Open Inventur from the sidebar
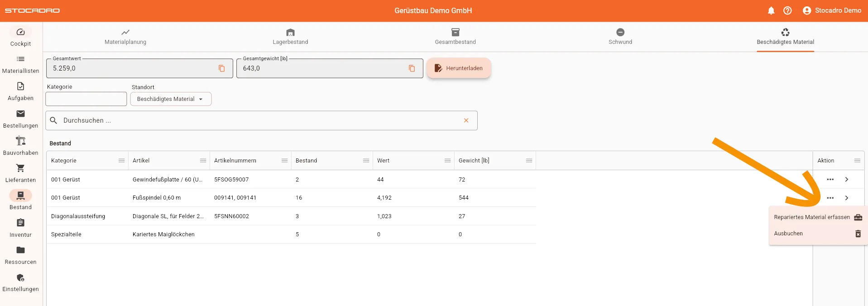 (21, 228)
